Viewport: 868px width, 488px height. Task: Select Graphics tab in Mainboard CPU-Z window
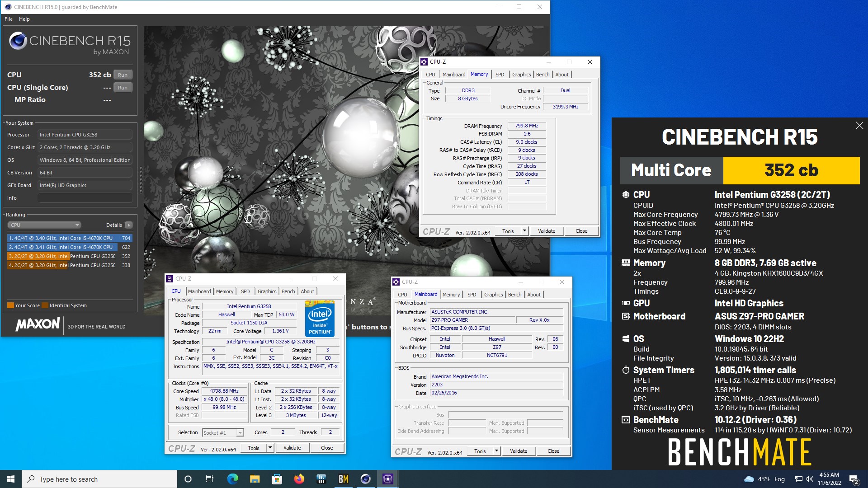(493, 295)
